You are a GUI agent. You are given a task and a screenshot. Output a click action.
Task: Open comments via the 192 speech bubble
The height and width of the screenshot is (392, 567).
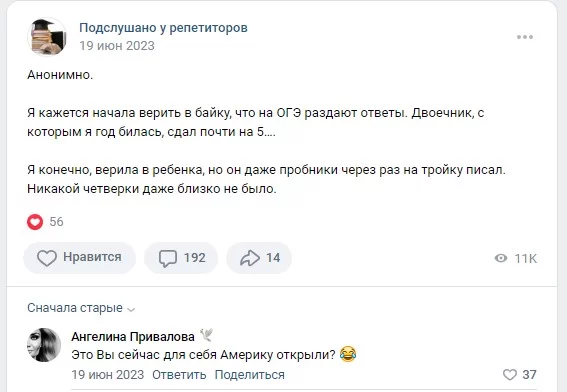(181, 257)
